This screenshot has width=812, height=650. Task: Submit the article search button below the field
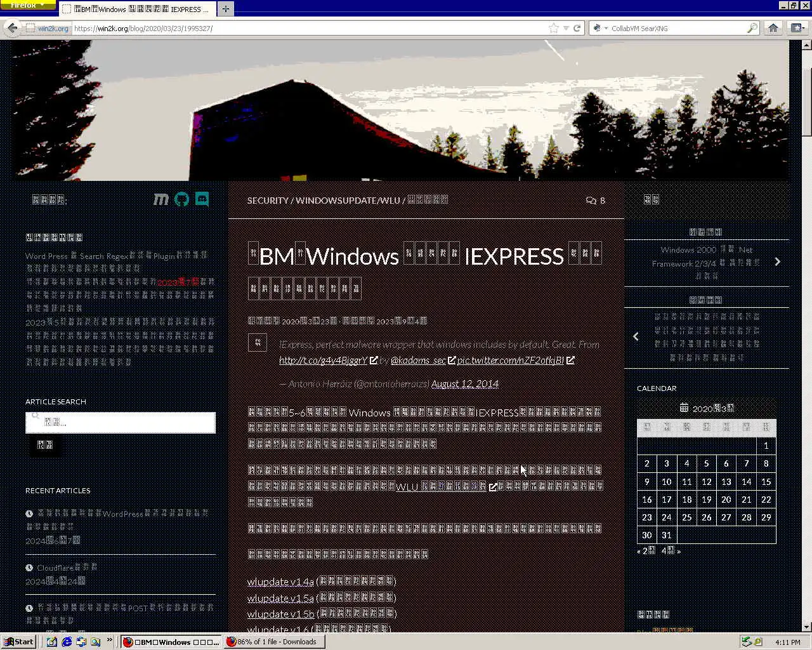pyautogui.click(x=44, y=445)
